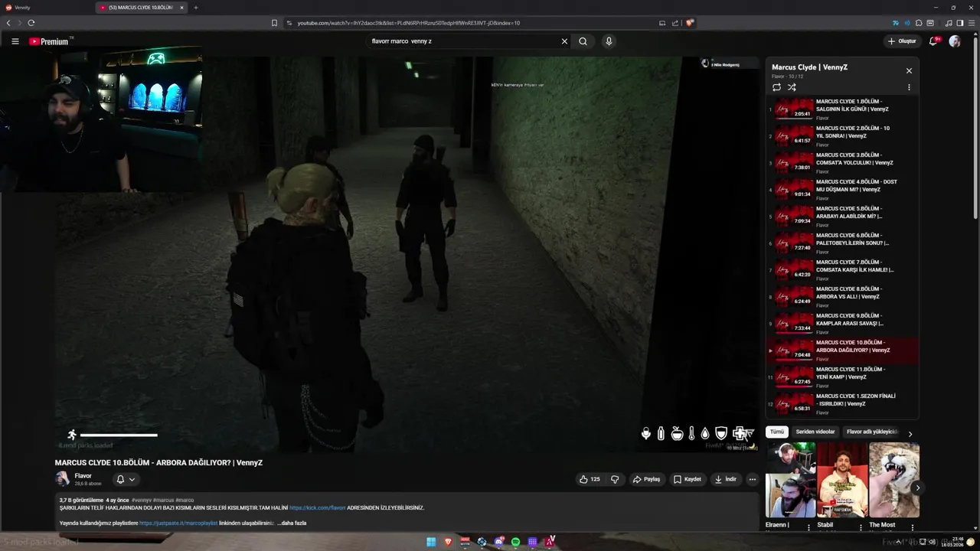The width and height of the screenshot is (980, 551).
Task: Click the Paylaş share button
Action: [646, 479]
